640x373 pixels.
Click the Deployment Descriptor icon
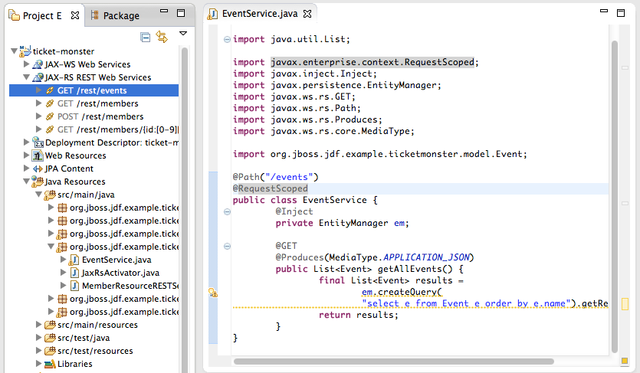(x=38, y=142)
